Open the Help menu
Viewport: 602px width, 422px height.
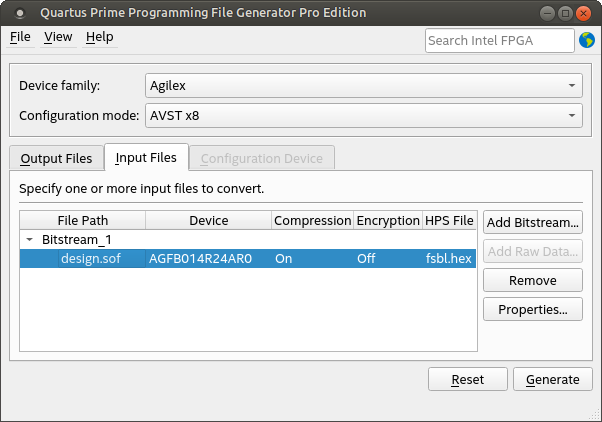point(99,37)
